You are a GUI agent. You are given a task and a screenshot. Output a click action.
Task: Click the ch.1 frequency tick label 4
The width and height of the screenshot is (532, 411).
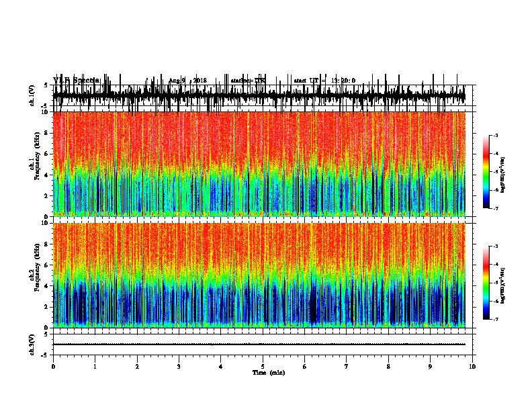[47, 175]
